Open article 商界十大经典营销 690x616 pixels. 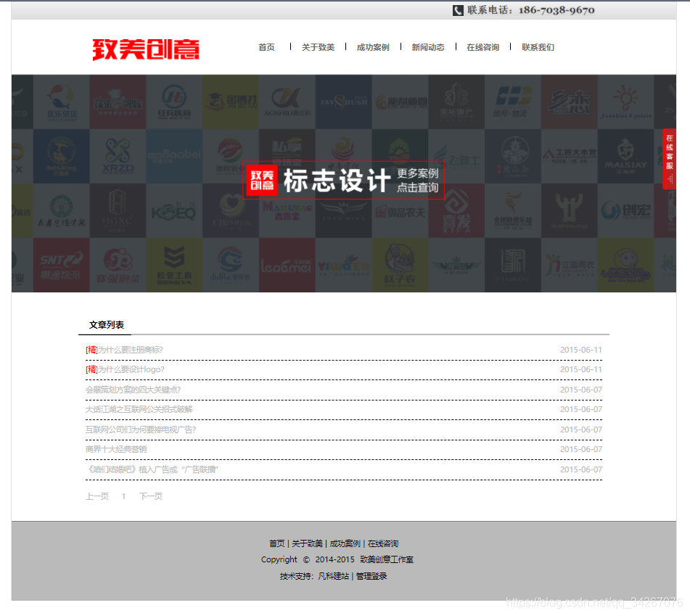[116, 449]
